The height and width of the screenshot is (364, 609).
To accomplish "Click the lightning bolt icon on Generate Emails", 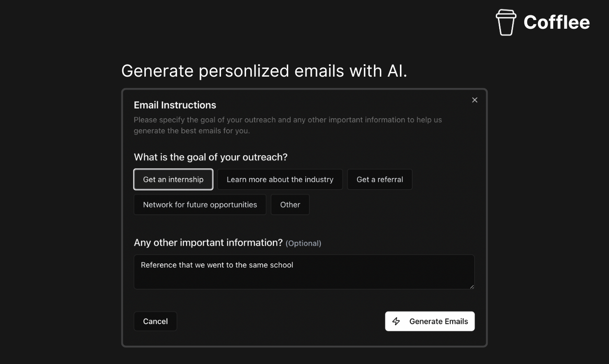I will pyautogui.click(x=396, y=321).
